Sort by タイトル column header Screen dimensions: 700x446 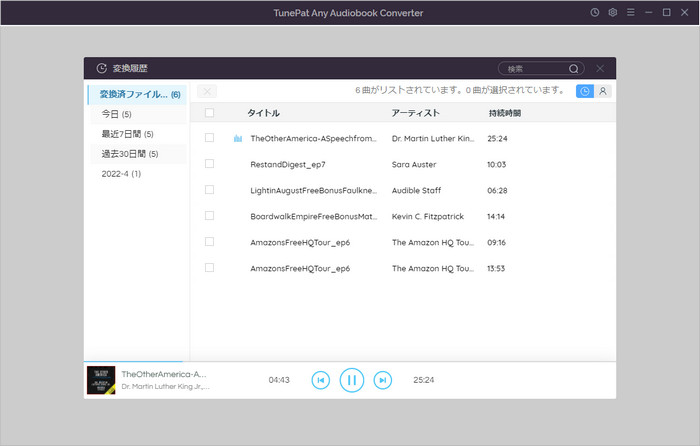263,113
